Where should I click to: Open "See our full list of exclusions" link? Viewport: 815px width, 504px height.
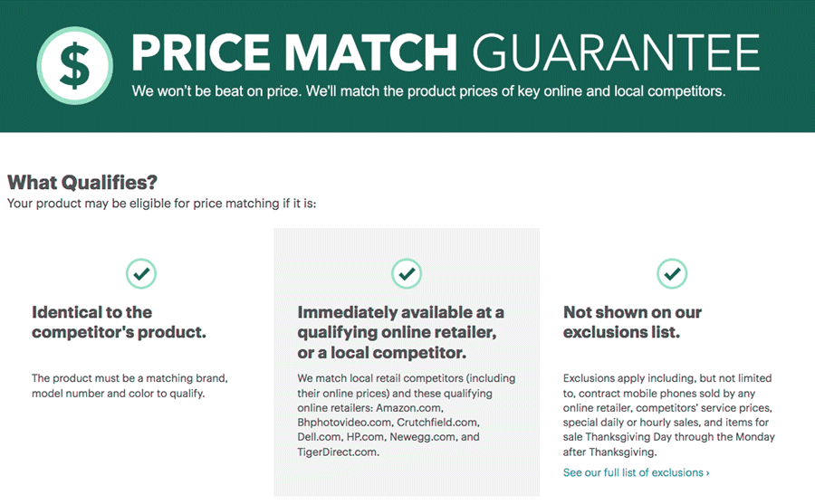[633, 472]
